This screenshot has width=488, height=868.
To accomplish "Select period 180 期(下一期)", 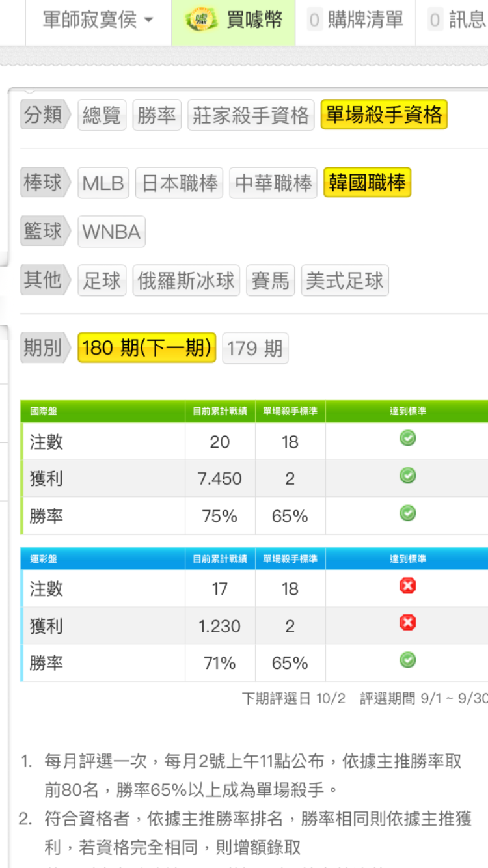I will tap(147, 348).
